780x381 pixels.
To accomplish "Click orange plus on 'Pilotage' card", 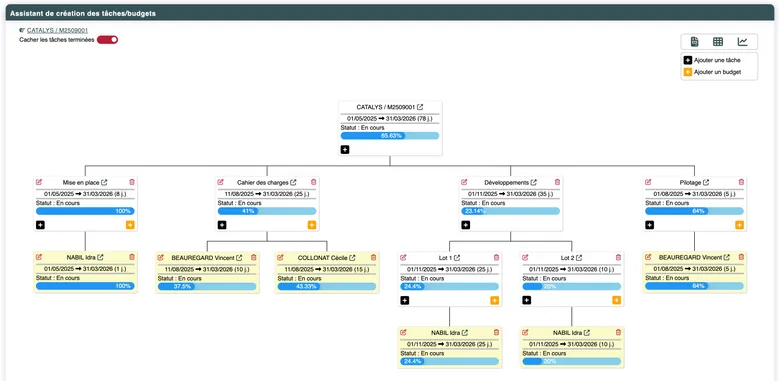I will pyautogui.click(x=739, y=225).
